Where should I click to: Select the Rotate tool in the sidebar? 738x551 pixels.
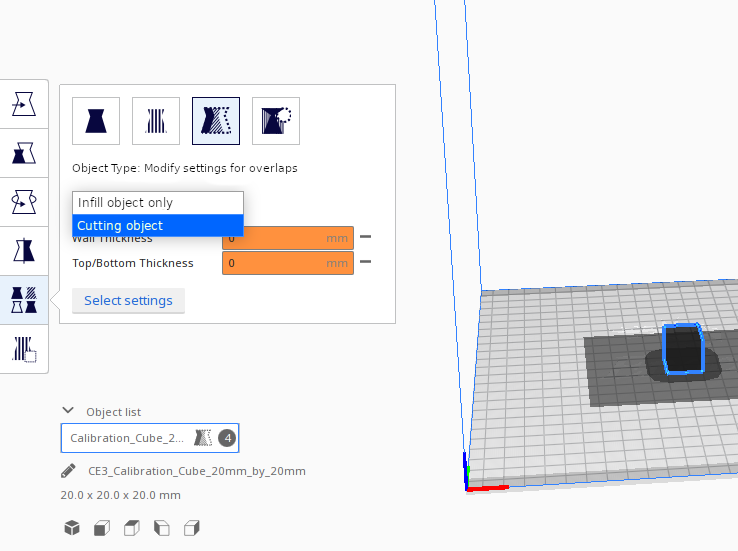(x=24, y=202)
